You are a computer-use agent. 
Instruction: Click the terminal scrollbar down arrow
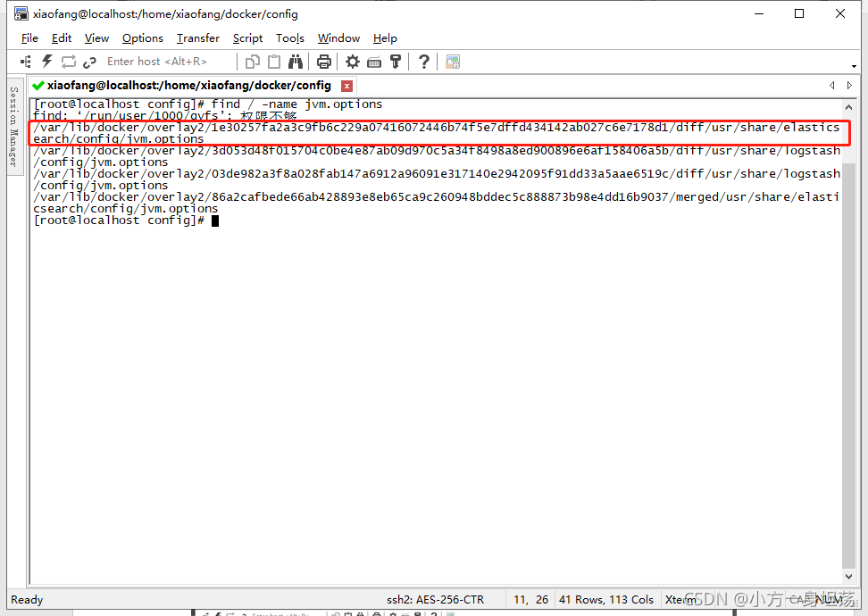(x=848, y=576)
